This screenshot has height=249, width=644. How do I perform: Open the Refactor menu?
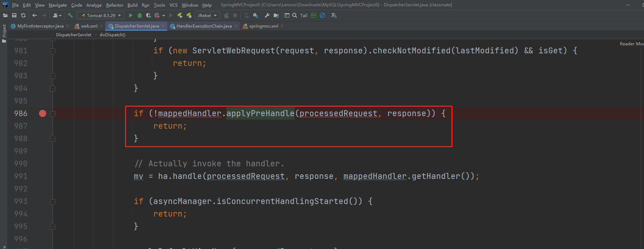(115, 5)
